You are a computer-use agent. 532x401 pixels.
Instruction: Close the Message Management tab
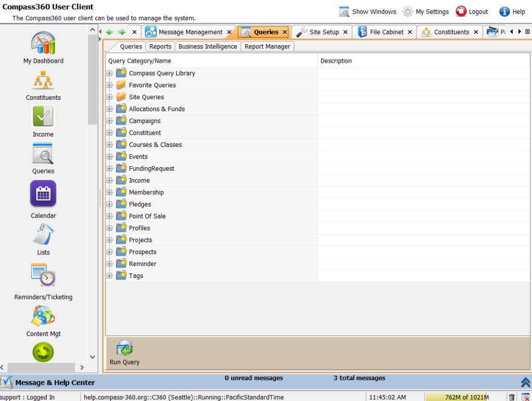pyautogui.click(x=229, y=32)
